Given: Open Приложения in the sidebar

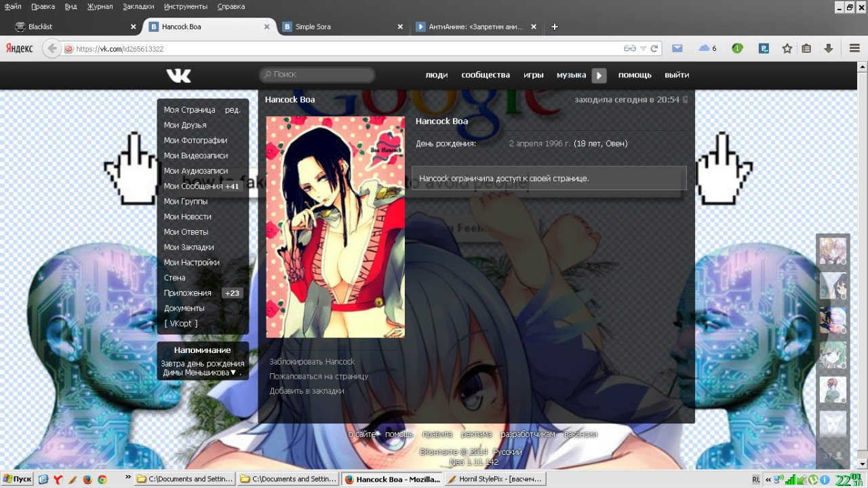Looking at the screenshot, I should [x=188, y=293].
